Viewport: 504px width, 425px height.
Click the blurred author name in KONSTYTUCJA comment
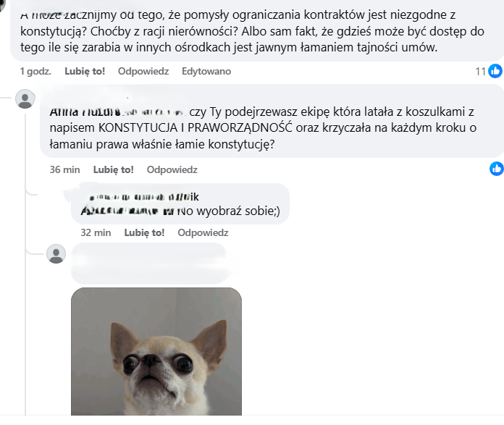coord(117,112)
